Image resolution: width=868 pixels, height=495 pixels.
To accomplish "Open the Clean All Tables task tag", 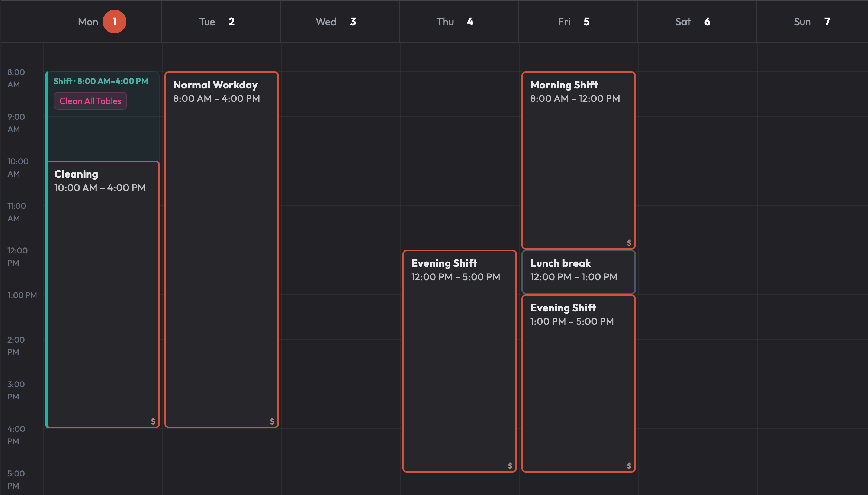I will click(x=90, y=101).
